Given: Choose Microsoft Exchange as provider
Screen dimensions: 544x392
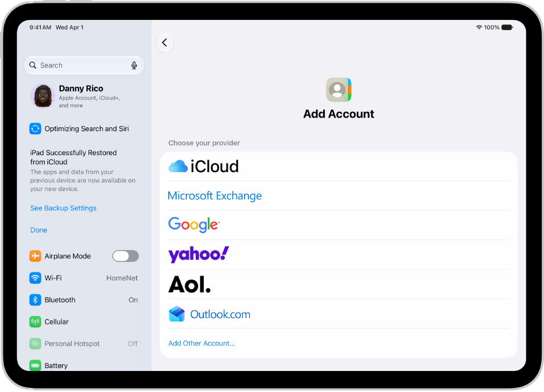Looking at the screenshot, I should (x=338, y=196).
